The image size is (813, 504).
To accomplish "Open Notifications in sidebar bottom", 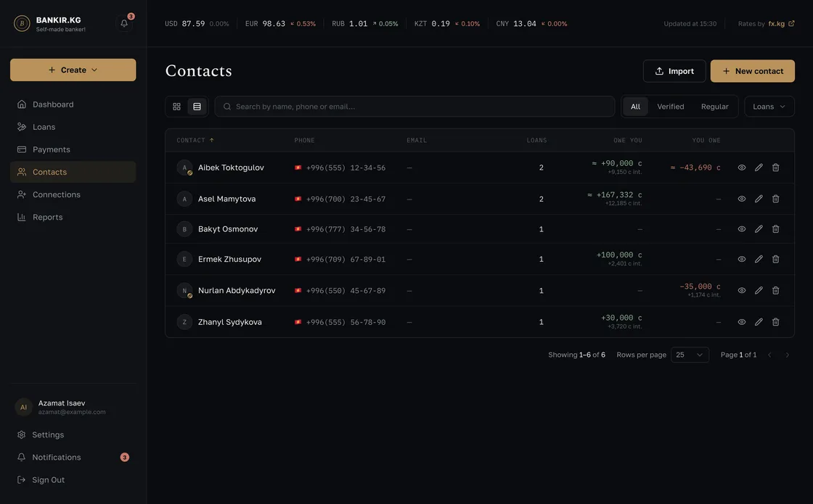I will pos(73,458).
